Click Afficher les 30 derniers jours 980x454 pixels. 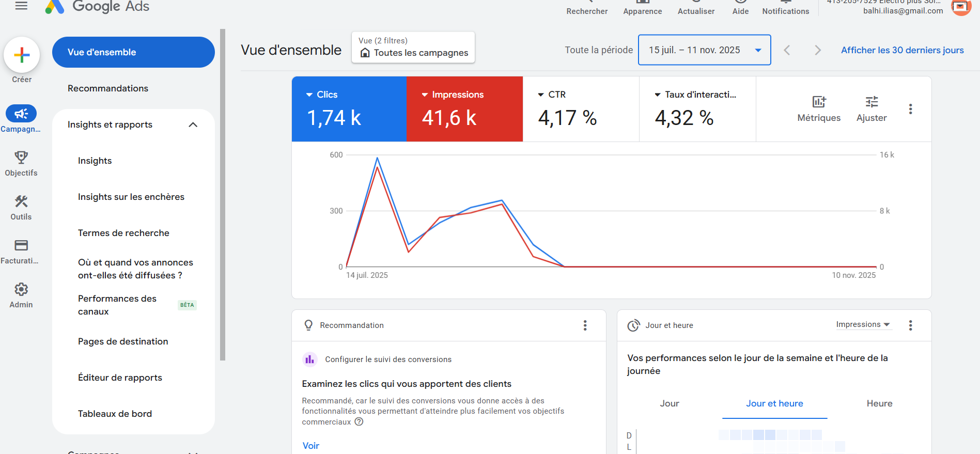click(902, 50)
